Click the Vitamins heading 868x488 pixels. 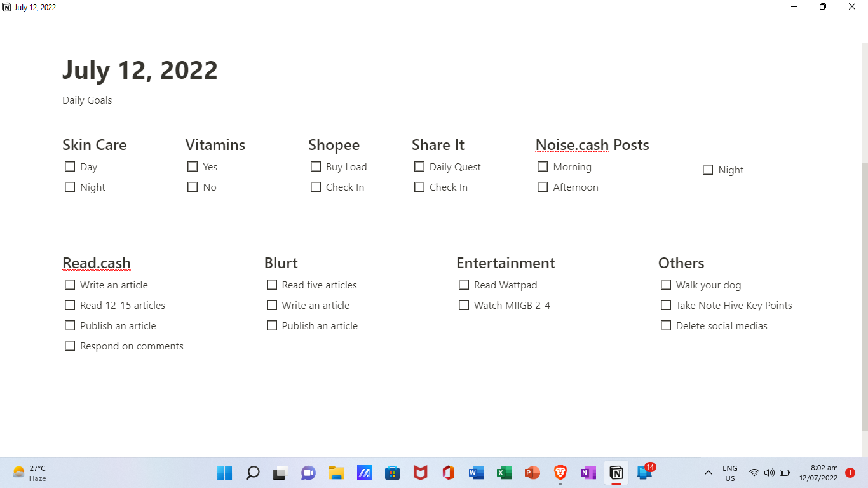coord(215,145)
